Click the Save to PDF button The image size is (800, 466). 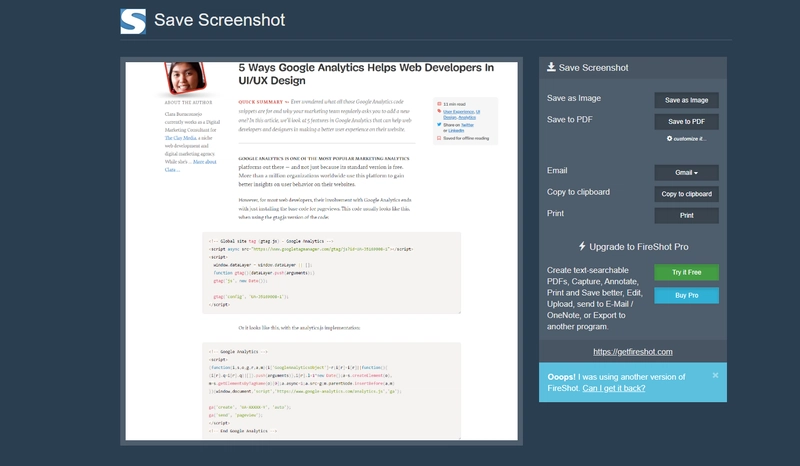coord(686,121)
